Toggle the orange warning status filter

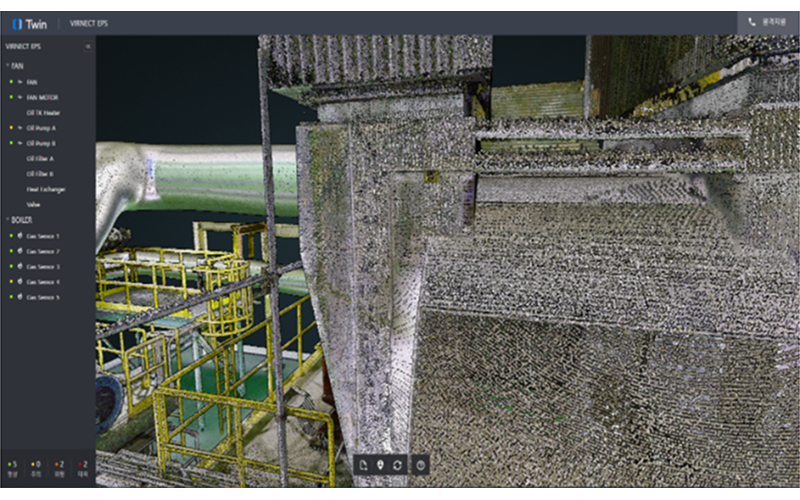59,466
